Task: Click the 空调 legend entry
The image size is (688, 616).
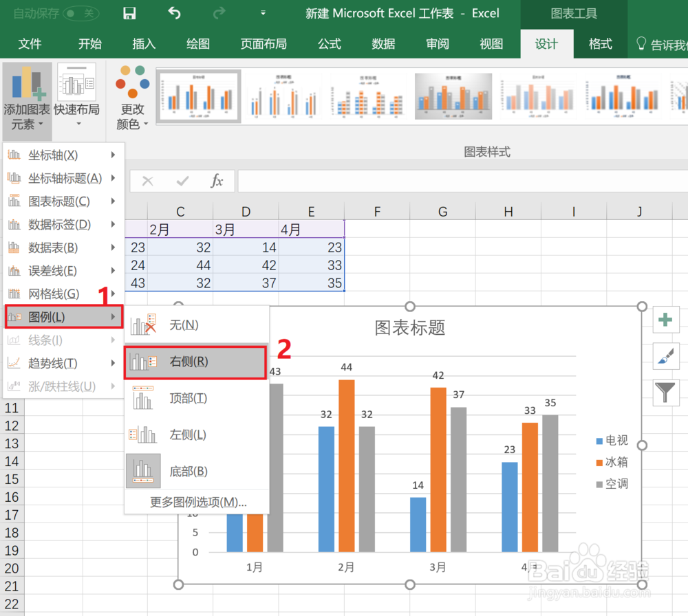Action: [x=612, y=483]
